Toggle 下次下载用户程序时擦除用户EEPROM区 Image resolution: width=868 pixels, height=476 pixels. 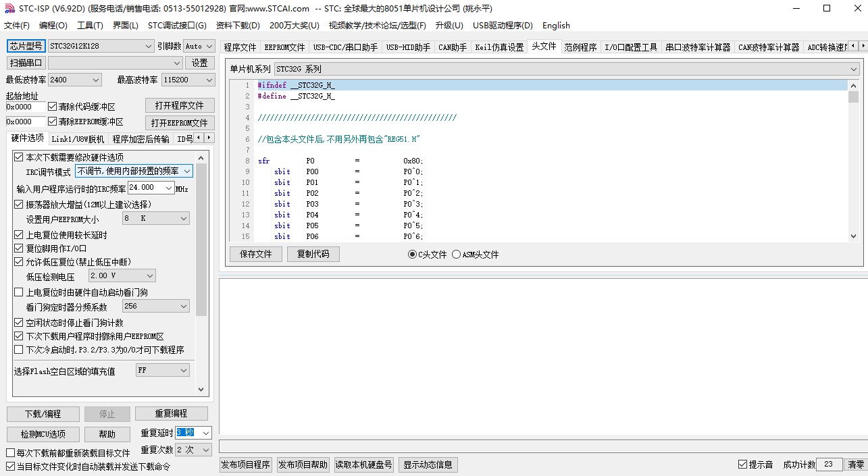coord(19,336)
